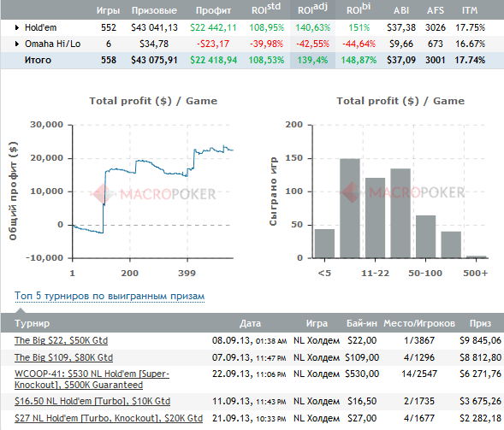Select total prizes $43 075,91

point(154,60)
